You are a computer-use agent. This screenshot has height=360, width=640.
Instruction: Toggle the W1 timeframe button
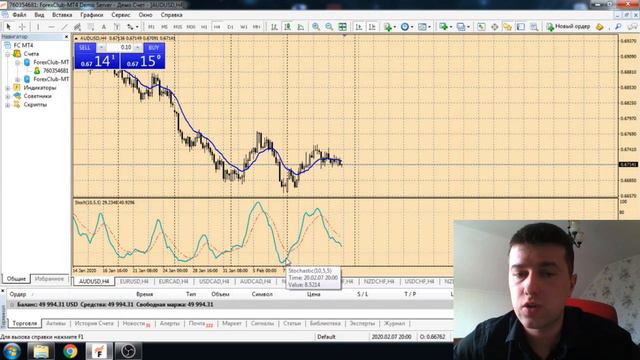(x=244, y=27)
